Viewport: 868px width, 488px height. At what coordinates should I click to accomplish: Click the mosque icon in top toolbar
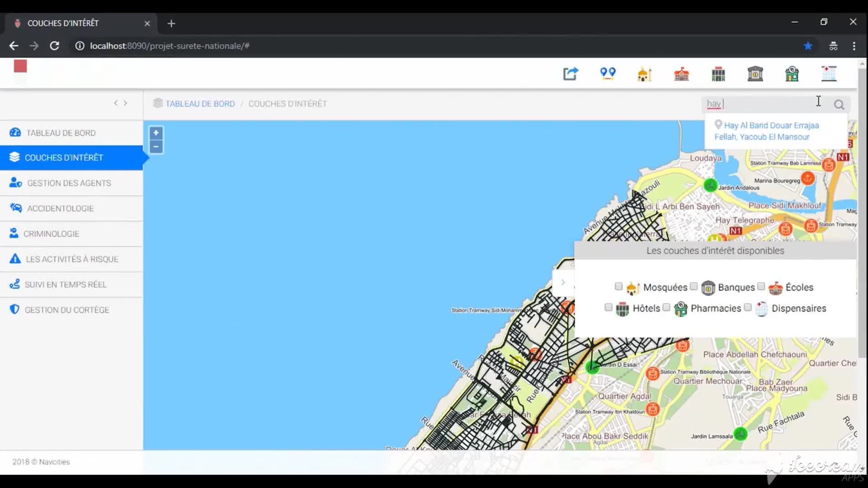[x=645, y=74]
